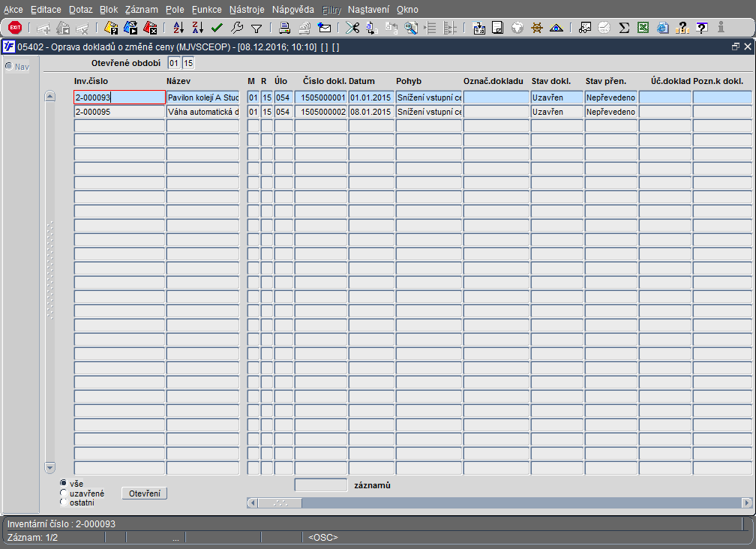Click the green checkmark save icon

pos(217,28)
